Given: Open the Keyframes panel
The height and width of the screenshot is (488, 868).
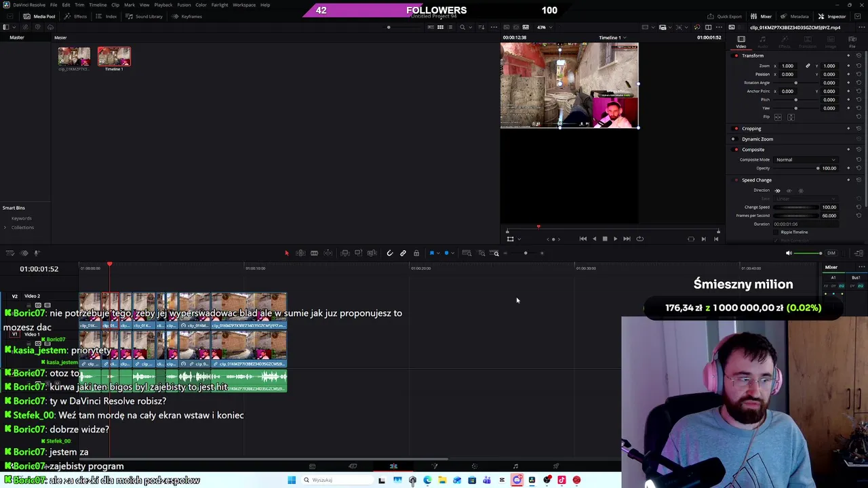Looking at the screenshot, I should pyautogui.click(x=187, y=16).
